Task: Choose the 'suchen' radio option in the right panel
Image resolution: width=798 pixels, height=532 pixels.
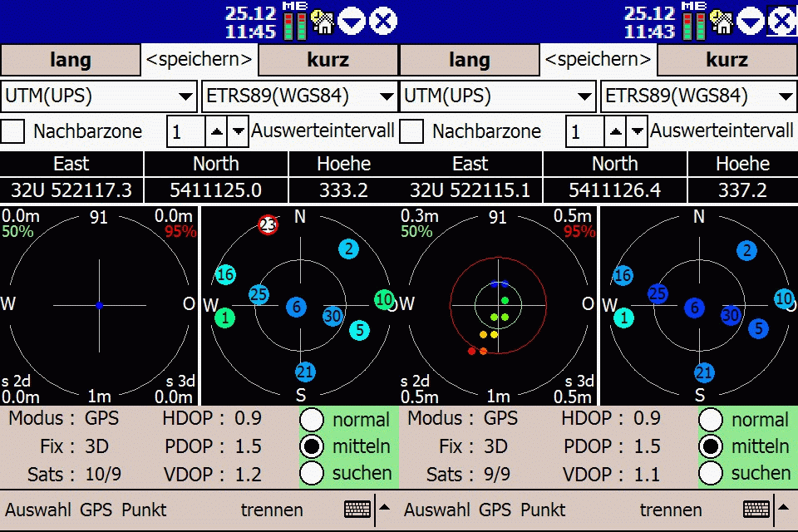Action: [711, 473]
